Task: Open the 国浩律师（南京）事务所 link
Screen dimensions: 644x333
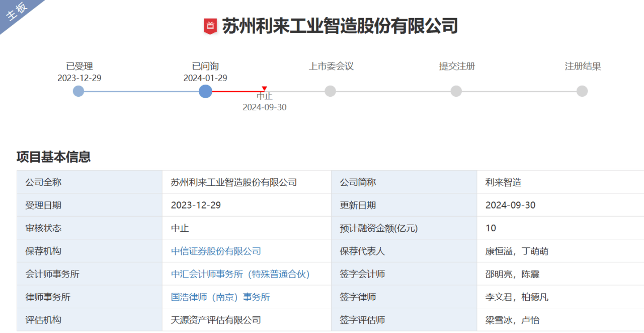Action: coord(220,297)
